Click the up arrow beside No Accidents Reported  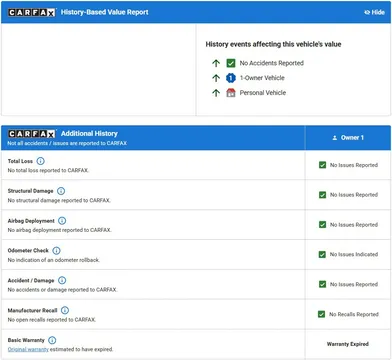[x=216, y=63]
